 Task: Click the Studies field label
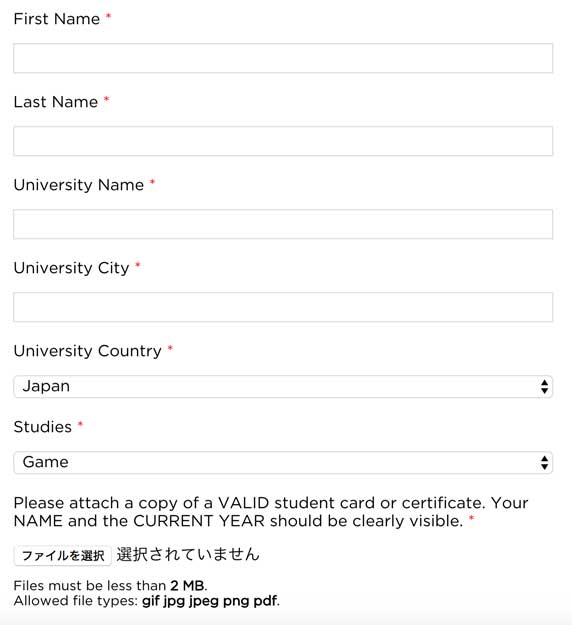pyautogui.click(x=43, y=427)
